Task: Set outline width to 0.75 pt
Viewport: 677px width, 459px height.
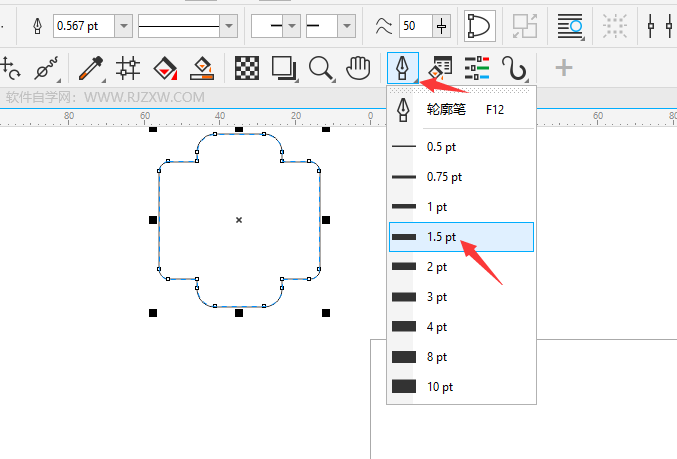Action: (x=461, y=177)
